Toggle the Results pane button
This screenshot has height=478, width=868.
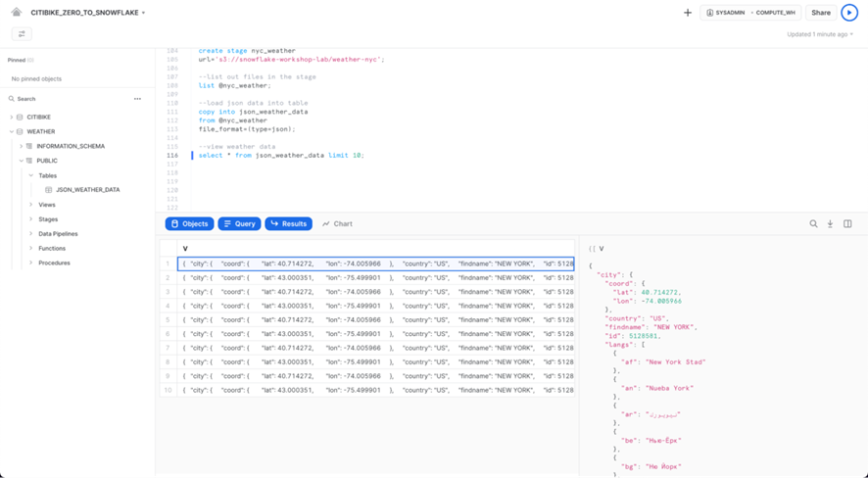[x=288, y=224]
